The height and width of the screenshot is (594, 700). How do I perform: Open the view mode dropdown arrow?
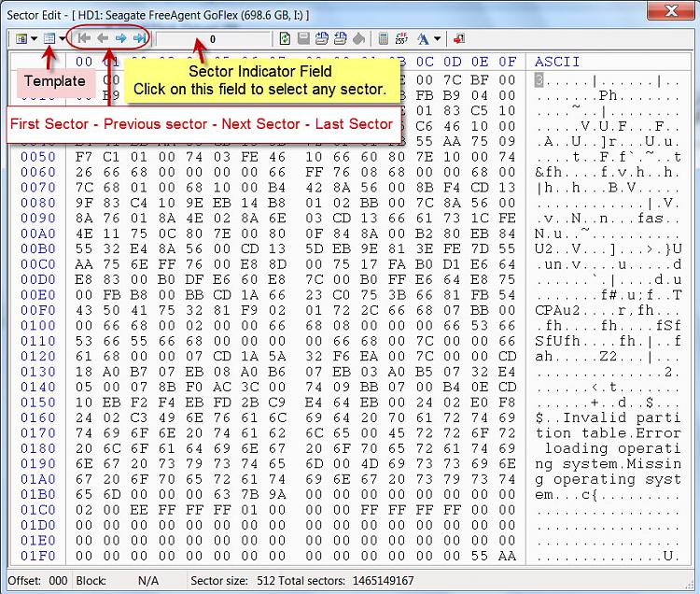(34, 39)
